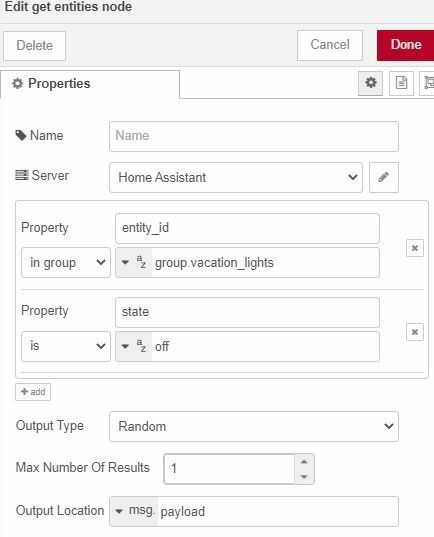Open type selector for group.vacation_lights value

coord(134,263)
